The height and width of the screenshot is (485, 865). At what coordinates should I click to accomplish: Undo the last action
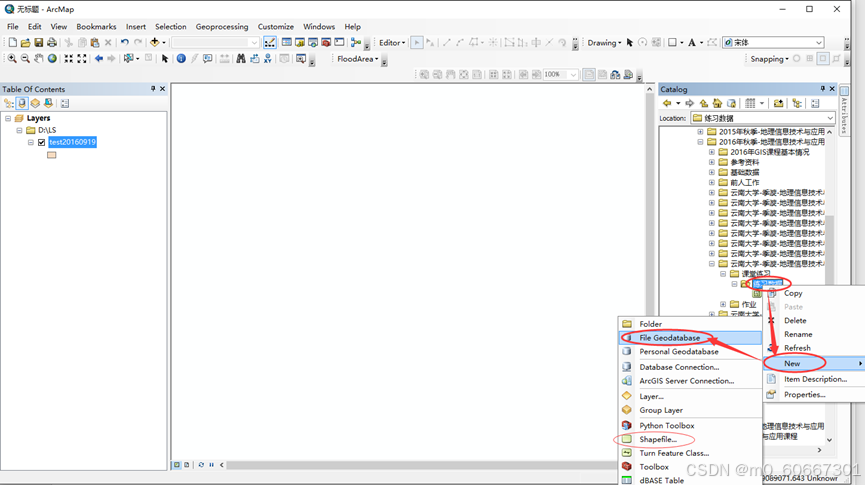(x=125, y=42)
